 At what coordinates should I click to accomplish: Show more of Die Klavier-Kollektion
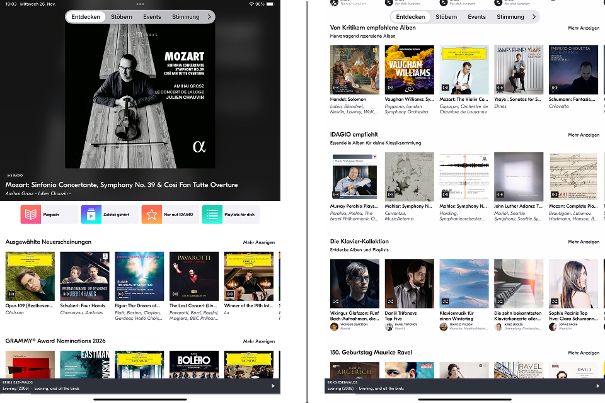coord(583,242)
